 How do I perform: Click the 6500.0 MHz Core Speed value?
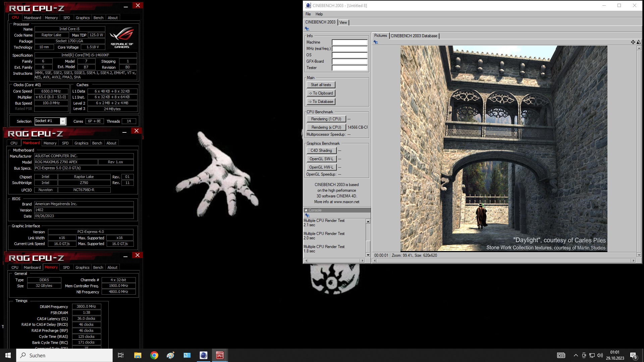point(51,91)
